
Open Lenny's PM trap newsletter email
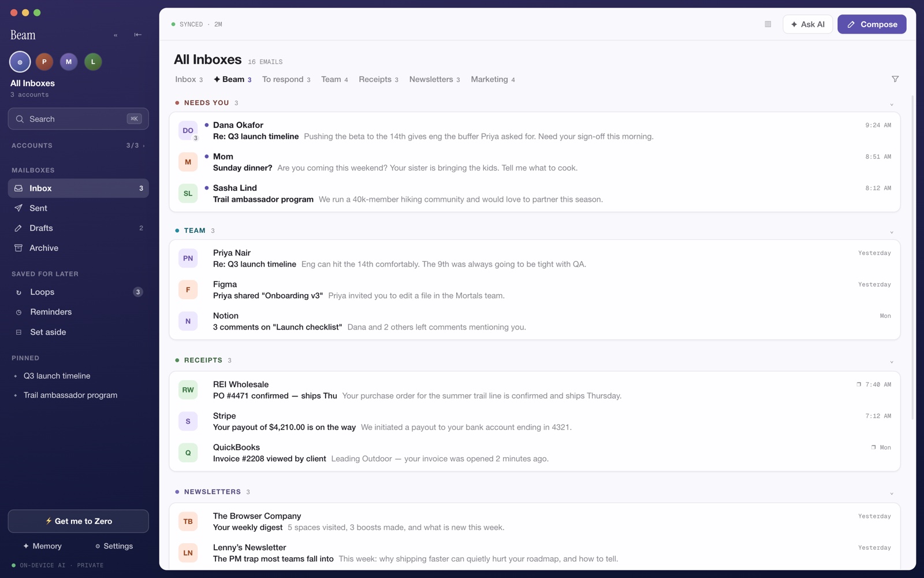pyautogui.click(x=535, y=553)
